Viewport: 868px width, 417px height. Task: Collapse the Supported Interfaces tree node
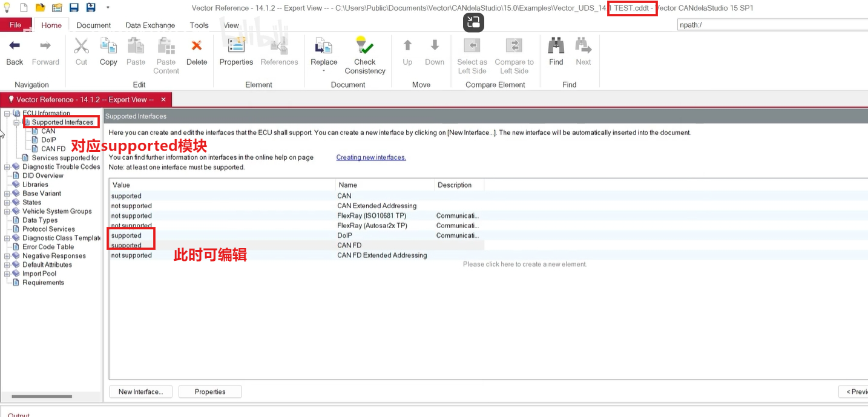coord(16,122)
